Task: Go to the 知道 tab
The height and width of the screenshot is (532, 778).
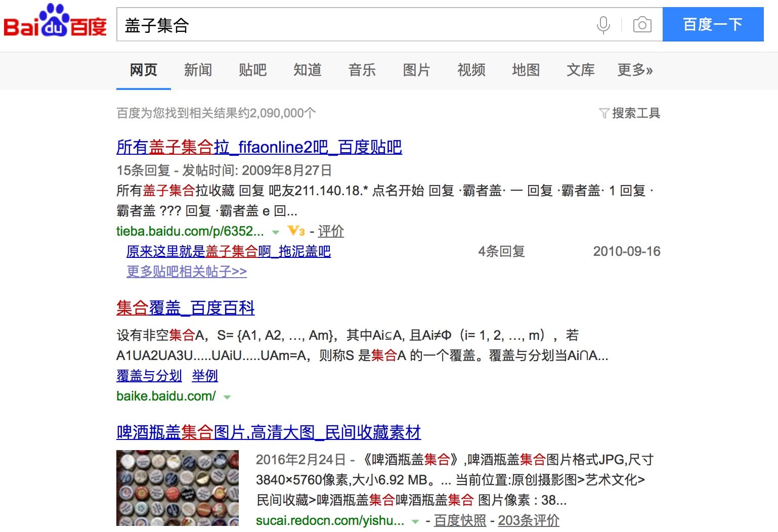Action: (307, 70)
